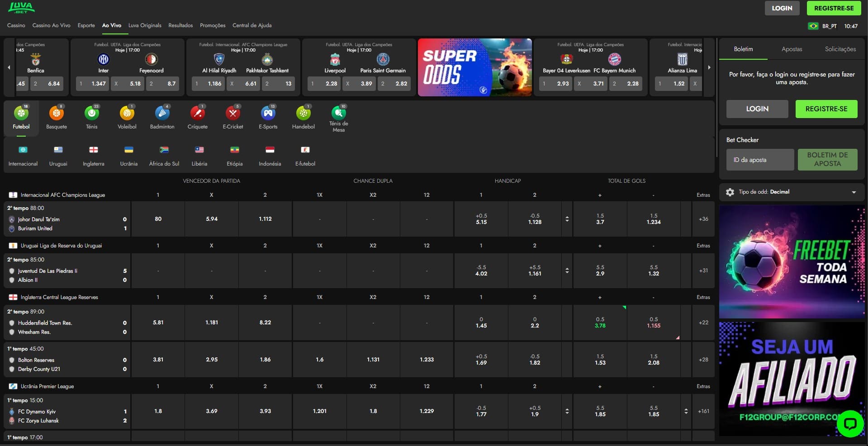The height and width of the screenshot is (446, 868).
Task: Open the Super Odds promo banner
Action: 475,67
